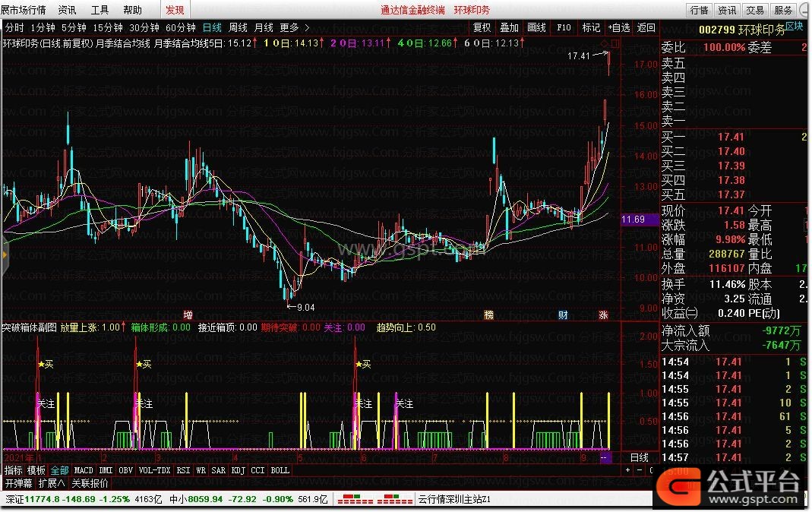
Task: Switch to 60分钟 period
Action: click(181, 27)
